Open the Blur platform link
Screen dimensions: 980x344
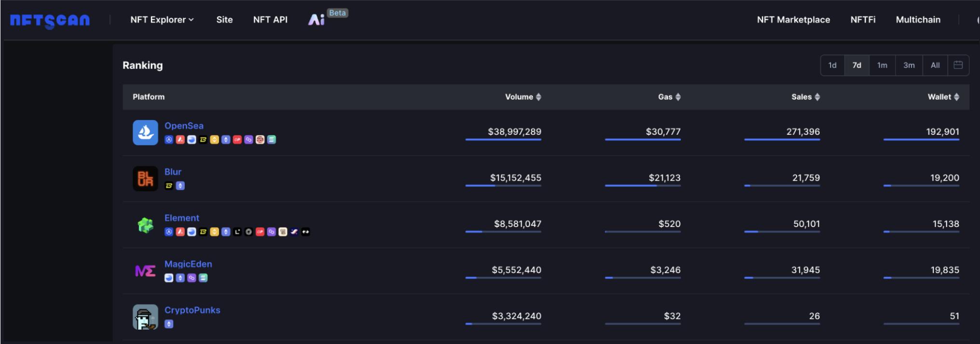click(x=173, y=172)
